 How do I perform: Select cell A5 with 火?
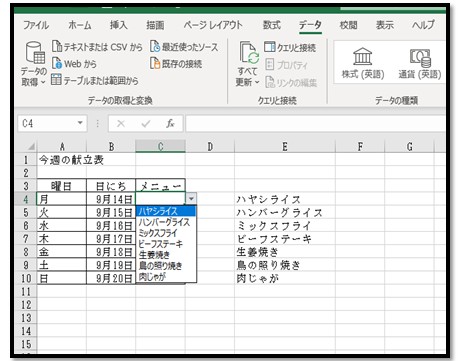point(62,212)
